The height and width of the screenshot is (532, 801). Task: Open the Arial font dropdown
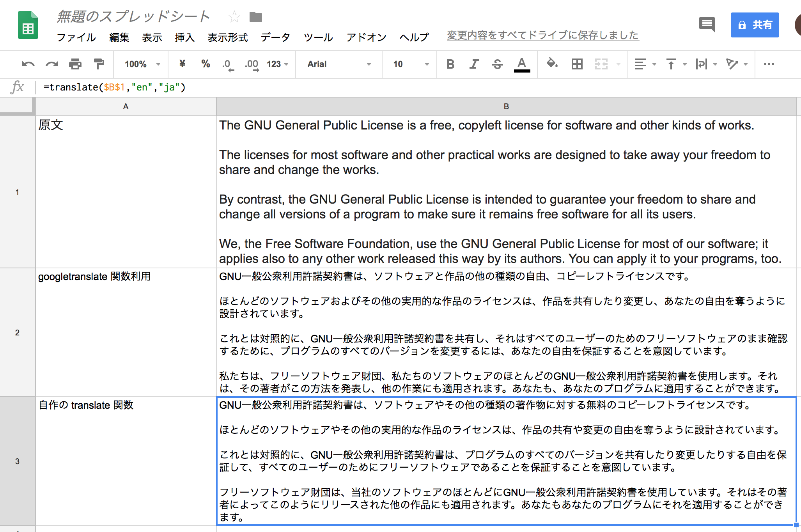pyautogui.click(x=338, y=64)
